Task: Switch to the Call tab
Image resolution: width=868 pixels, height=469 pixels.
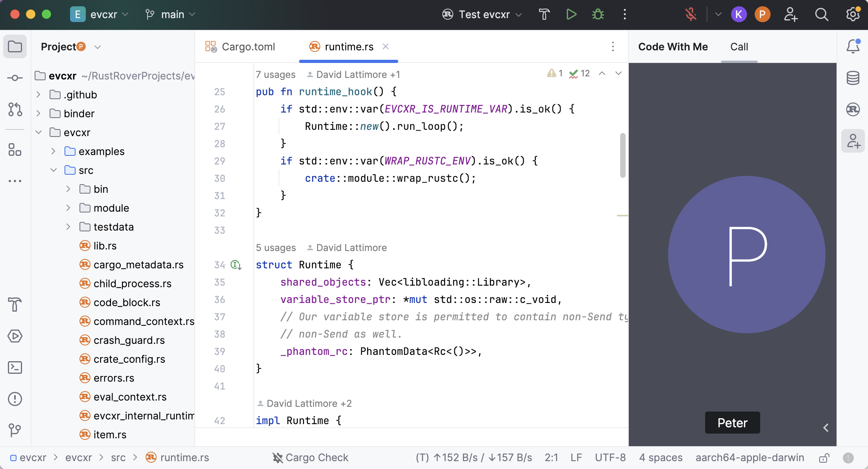Action: [x=739, y=46]
